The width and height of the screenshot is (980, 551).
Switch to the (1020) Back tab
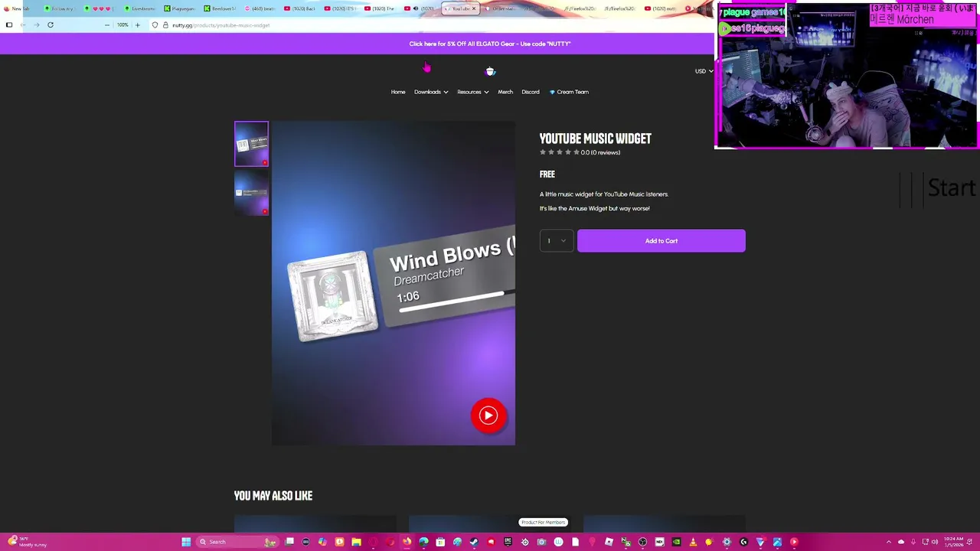point(300,8)
